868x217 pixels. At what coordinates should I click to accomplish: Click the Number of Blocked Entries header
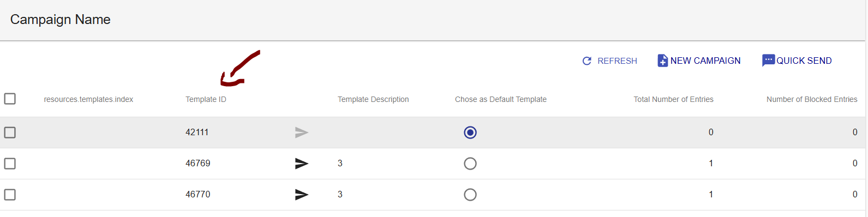[812, 99]
